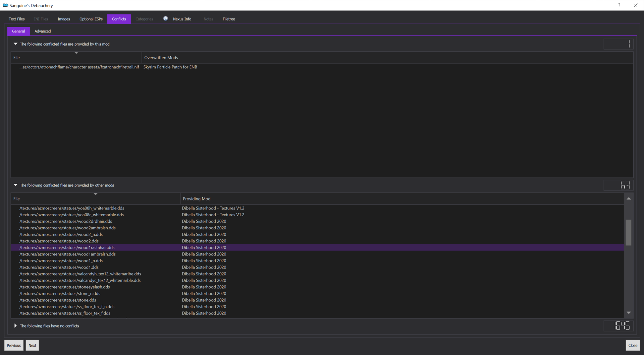The image size is (644, 355).
Task: Select yoa08c_whitemarble.dds file row
Action: (x=317, y=215)
